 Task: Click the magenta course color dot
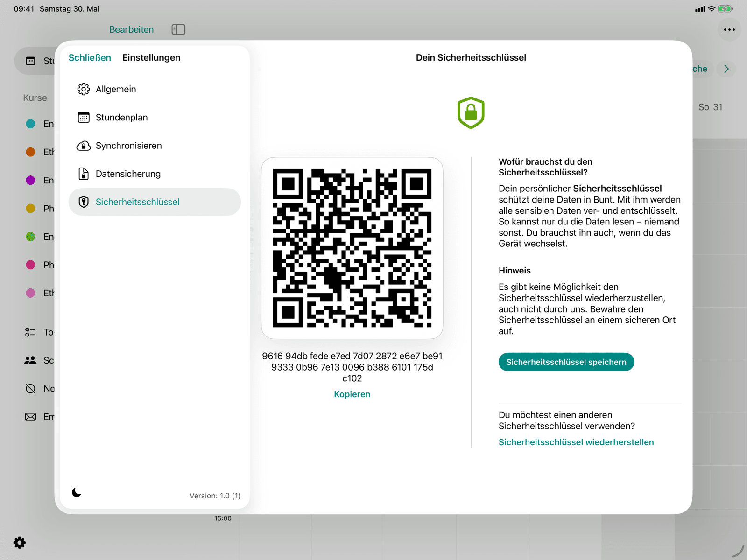click(30, 265)
